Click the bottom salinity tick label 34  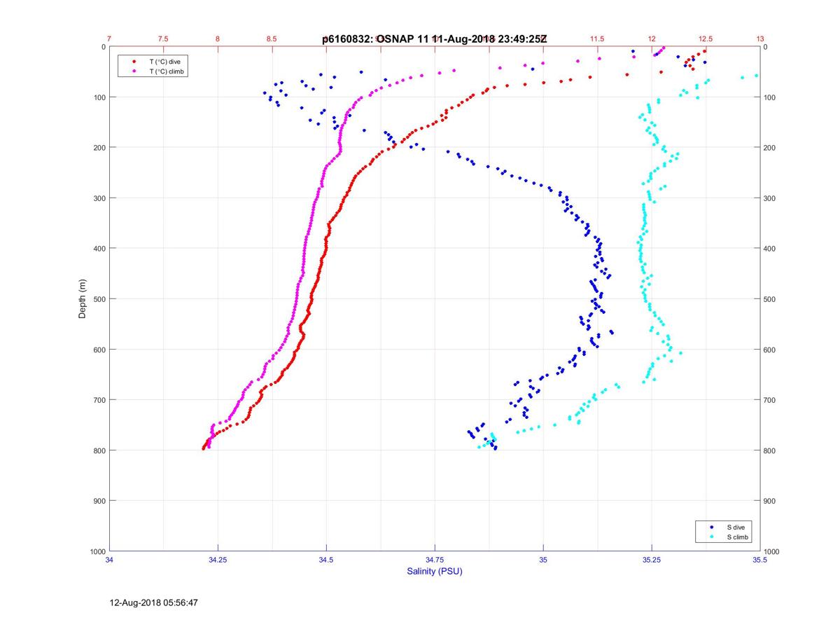coord(110,560)
